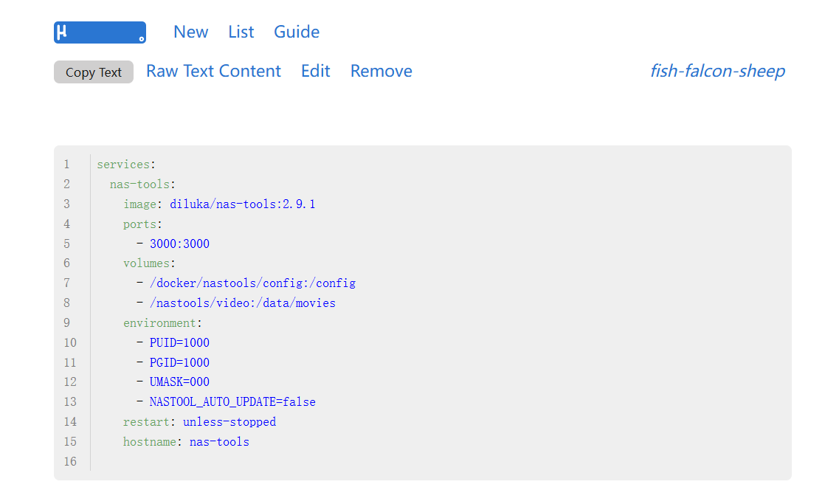Click the NASTOOL_AUTO_UPDATE=false entry
The width and height of the screenshot is (839, 504).
pos(232,402)
